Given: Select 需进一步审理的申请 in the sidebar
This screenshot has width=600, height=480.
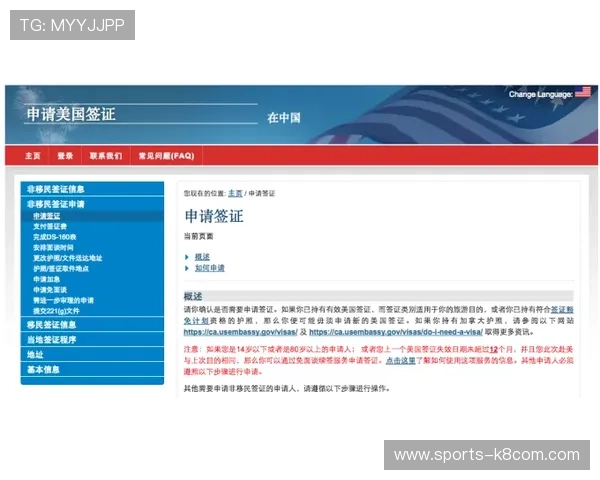Looking at the screenshot, I should point(63,300).
